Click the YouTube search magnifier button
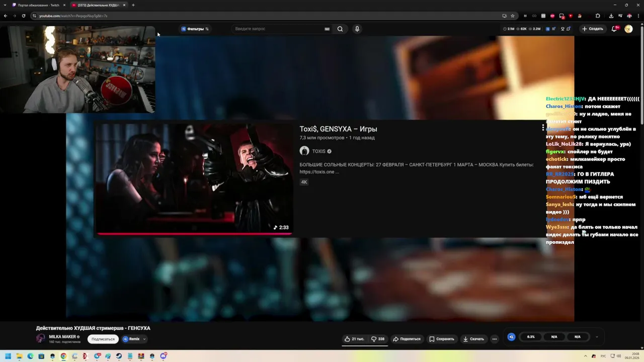The height and width of the screenshot is (362, 644). pyautogui.click(x=340, y=29)
